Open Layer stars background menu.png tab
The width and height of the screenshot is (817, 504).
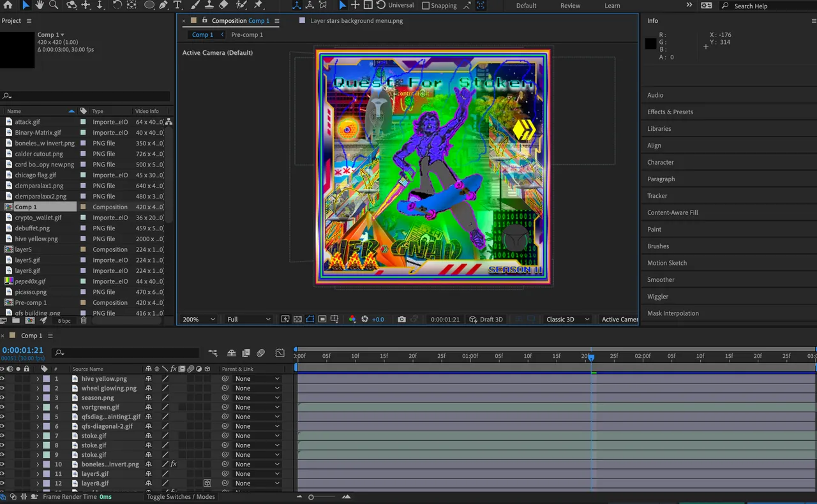tap(356, 20)
